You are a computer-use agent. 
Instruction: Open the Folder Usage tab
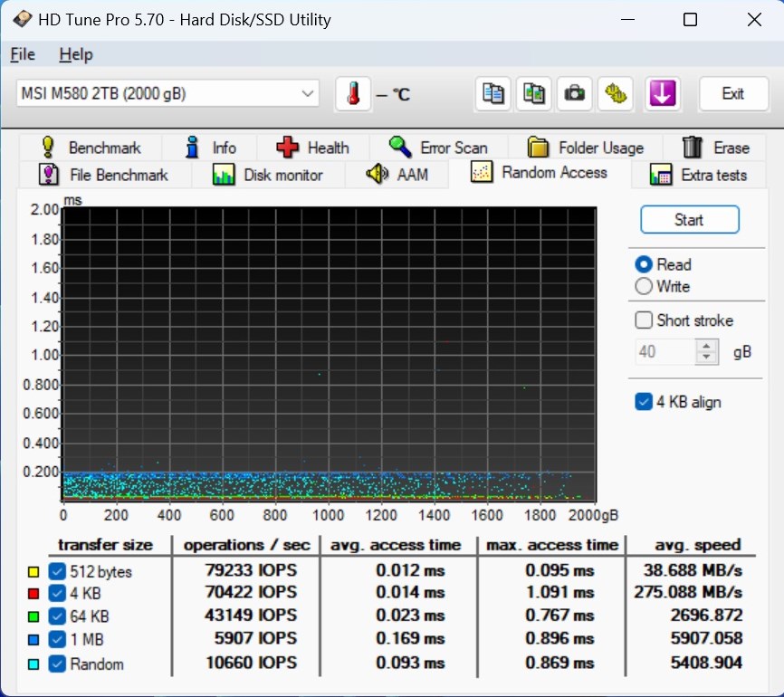pos(586,148)
